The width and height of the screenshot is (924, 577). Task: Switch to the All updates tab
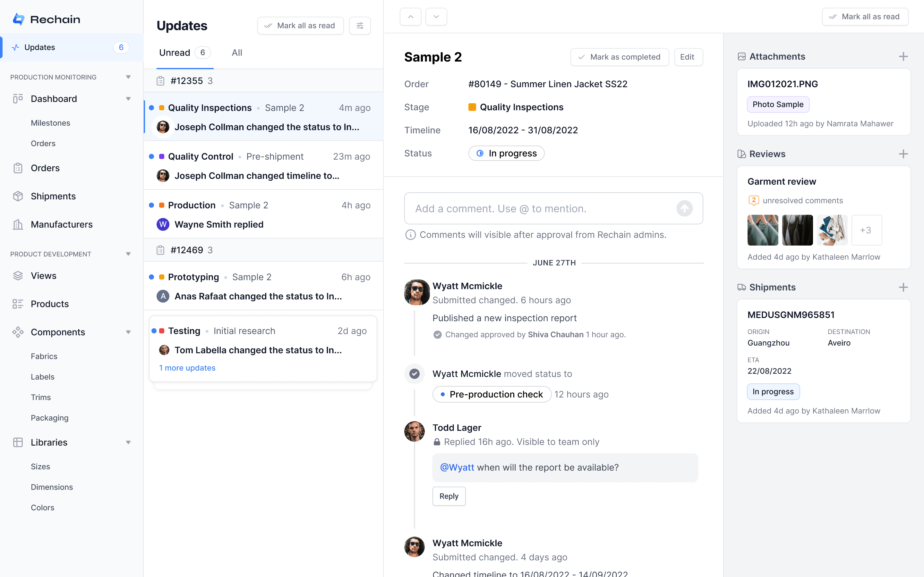(x=237, y=53)
